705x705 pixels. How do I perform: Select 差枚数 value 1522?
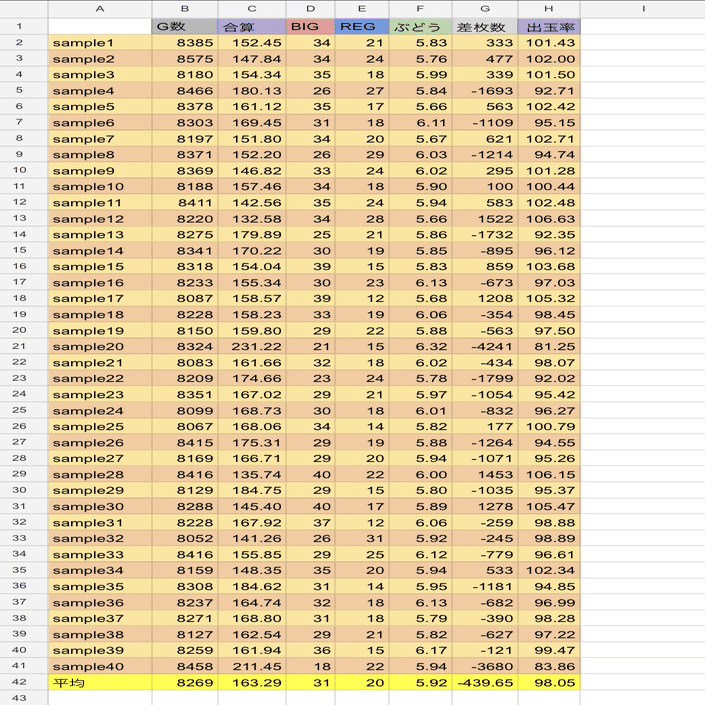coord(485,219)
